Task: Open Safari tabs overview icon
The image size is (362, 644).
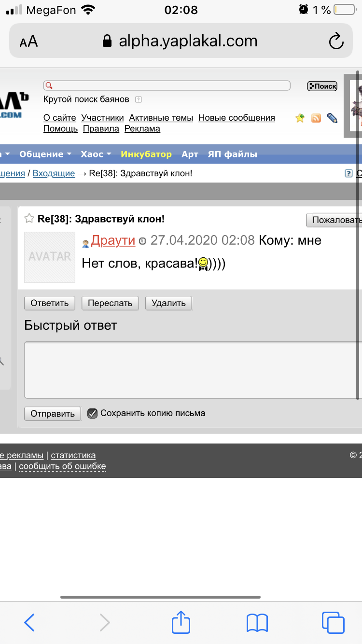Action: click(x=333, y=622)
